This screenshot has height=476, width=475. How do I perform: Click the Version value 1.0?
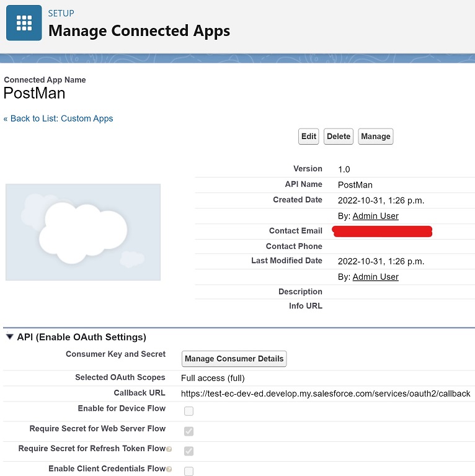pos(344,169)
